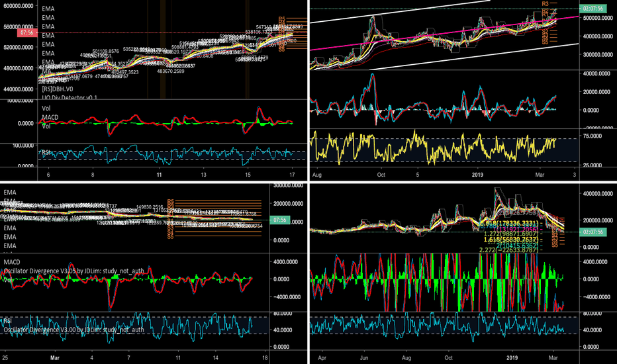Click the 440000.0000 price axis label
The height and width of the screenshot is (364, 617).
pos(19,89)
